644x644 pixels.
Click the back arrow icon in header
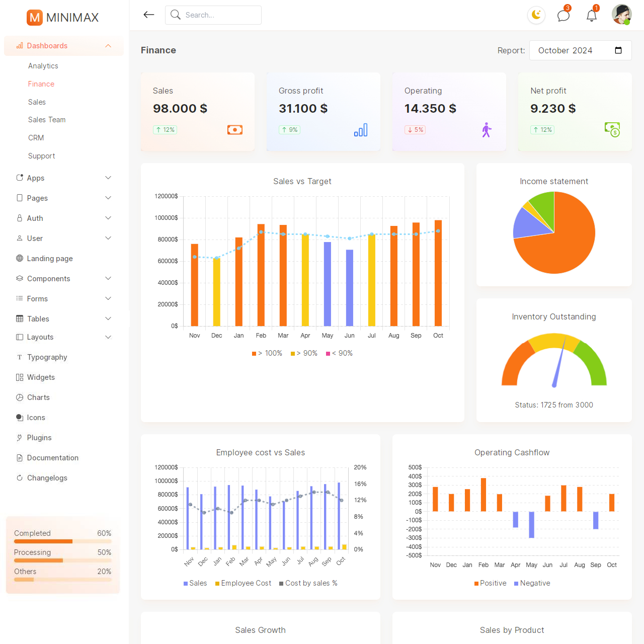click(x=148, y=15)
